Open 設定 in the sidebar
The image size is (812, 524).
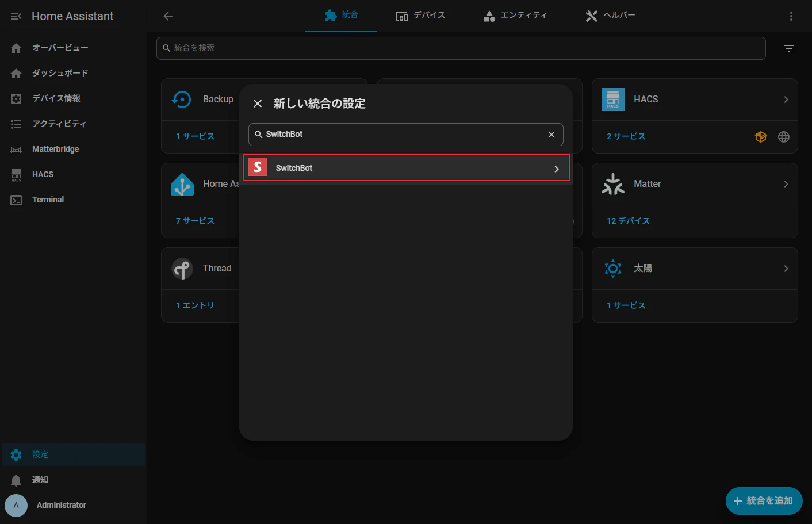pyautogui.click(x=74, y=455)
